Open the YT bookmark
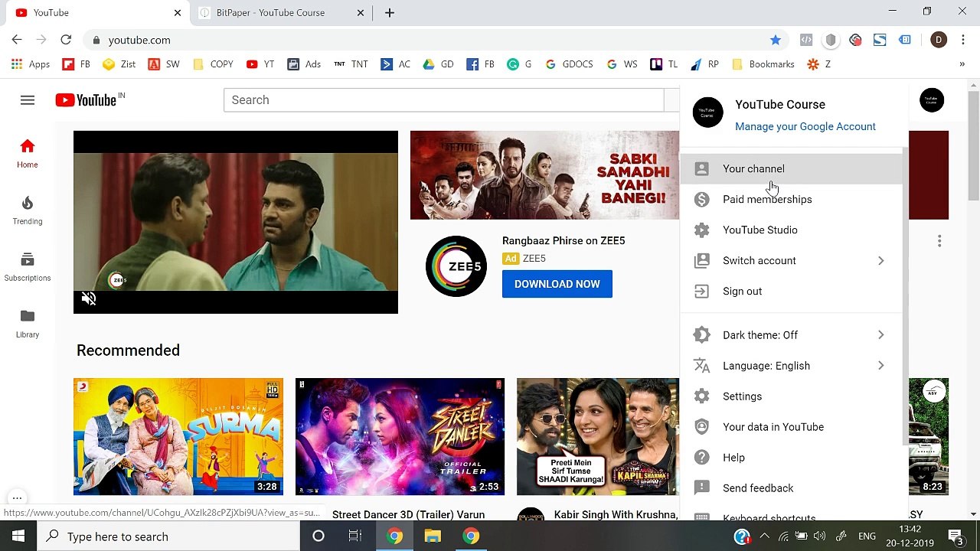 click(260, 64)
